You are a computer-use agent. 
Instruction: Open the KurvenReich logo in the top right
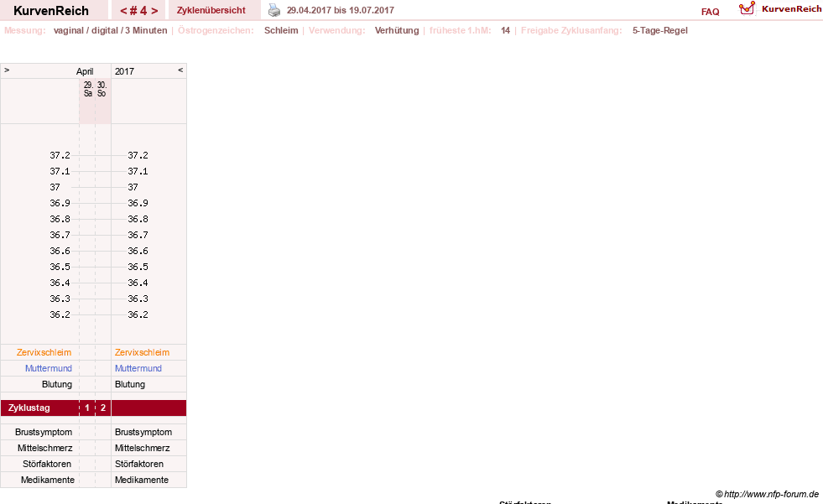(x=780, y=8)
